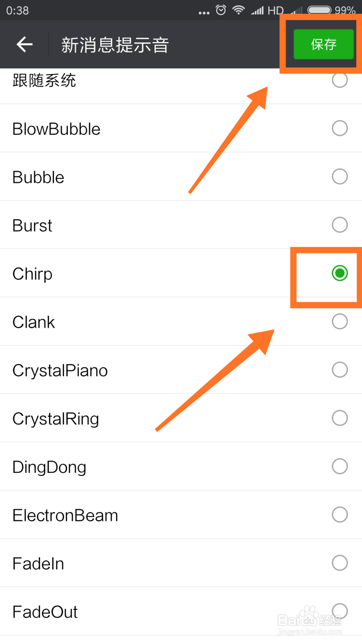This screenshot has height=644, width=362.
Task: Tap the 新消息提示音 page title
Action: pos(115,45)
